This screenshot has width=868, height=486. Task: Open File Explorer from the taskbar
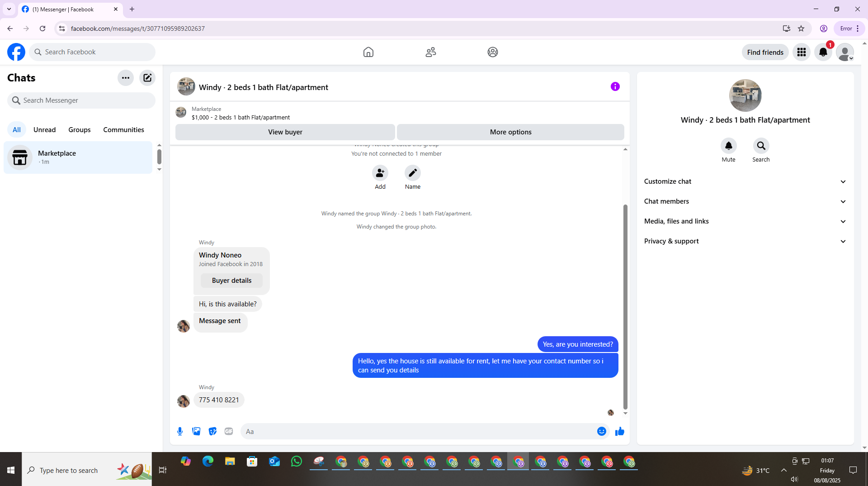pyautogui.click(x=230, y=461)
